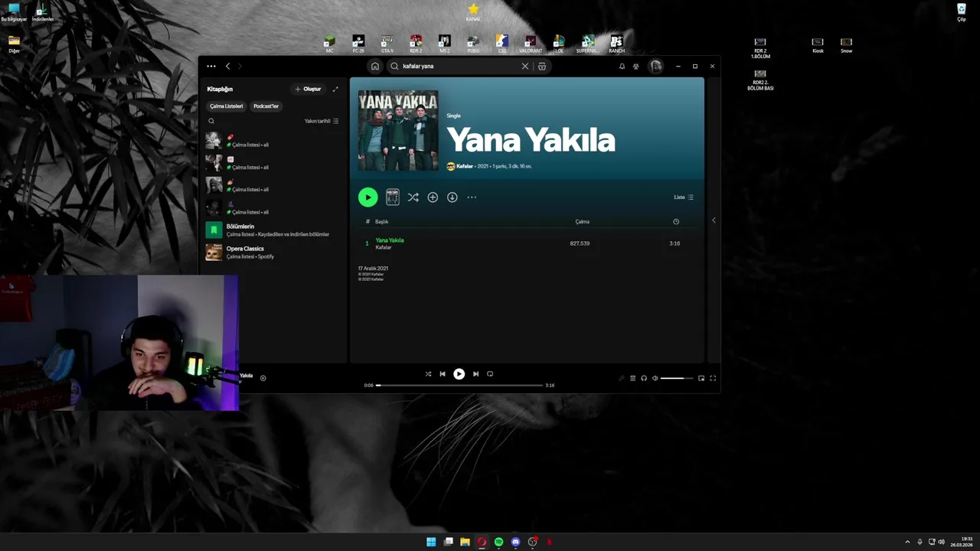Open the 'Yakın tarihli' sort dropdown
This screenshot has height=551, width=980.
point(322,121)
